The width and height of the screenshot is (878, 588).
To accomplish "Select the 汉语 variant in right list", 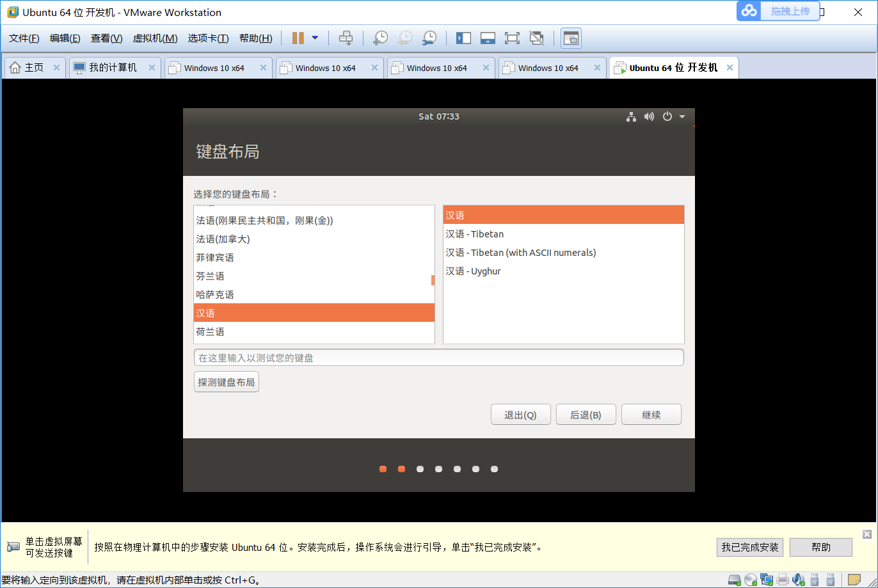I will point(564,216).
